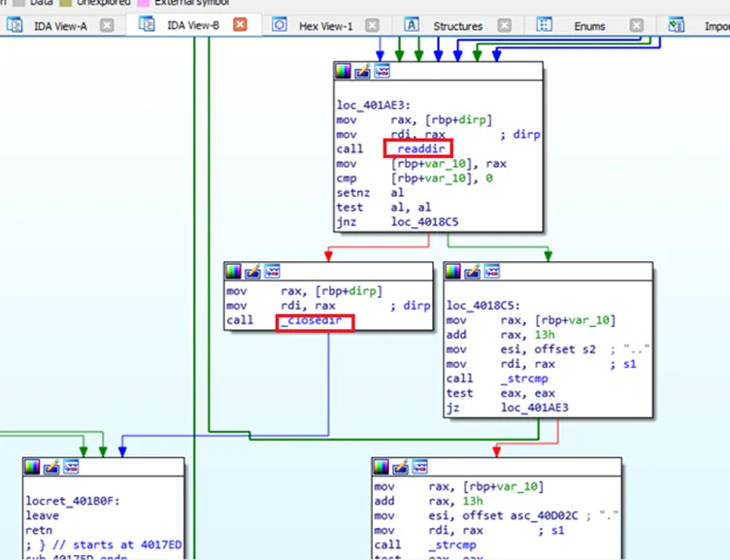
Task: Group nodes icon in loc_4018C5 block
Action: tap(491, 271)
